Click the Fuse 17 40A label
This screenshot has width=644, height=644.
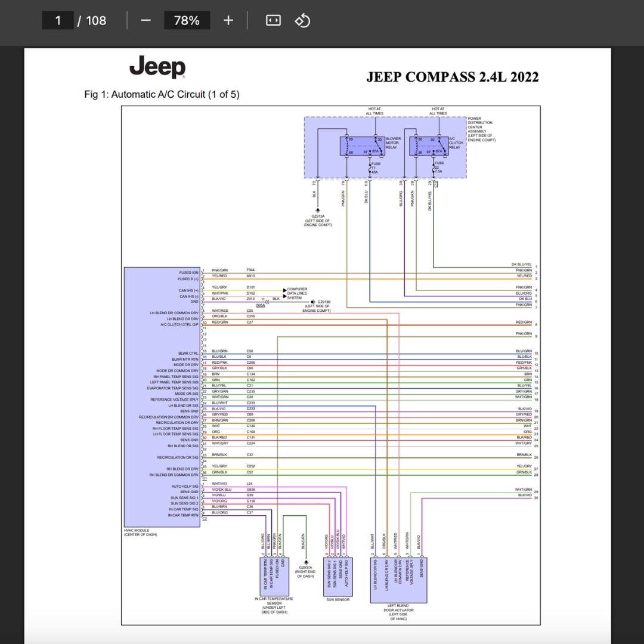tap(376, 168)
